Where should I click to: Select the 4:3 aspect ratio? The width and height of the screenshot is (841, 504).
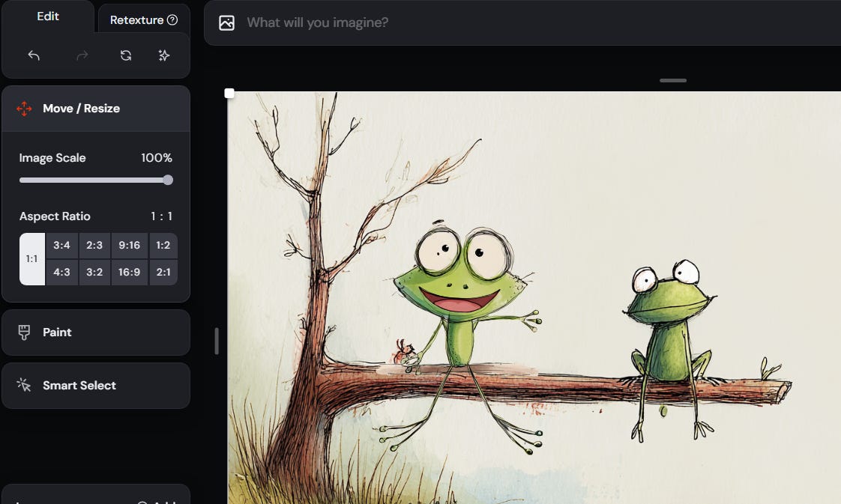(x=61, y=272)
